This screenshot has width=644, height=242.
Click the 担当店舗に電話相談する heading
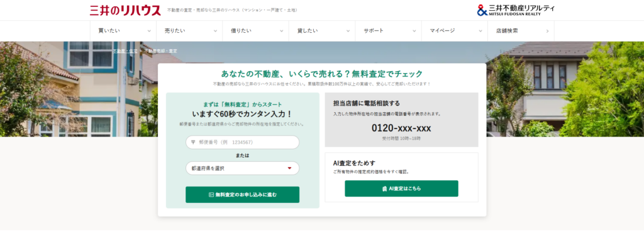[x=367, y=103]
